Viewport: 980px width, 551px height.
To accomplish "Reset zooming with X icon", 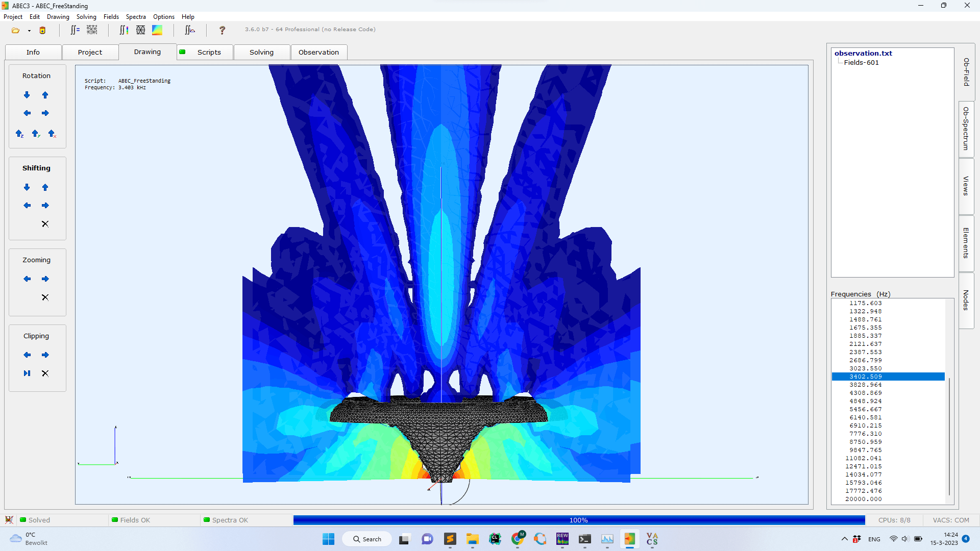I will click(45, 297).
